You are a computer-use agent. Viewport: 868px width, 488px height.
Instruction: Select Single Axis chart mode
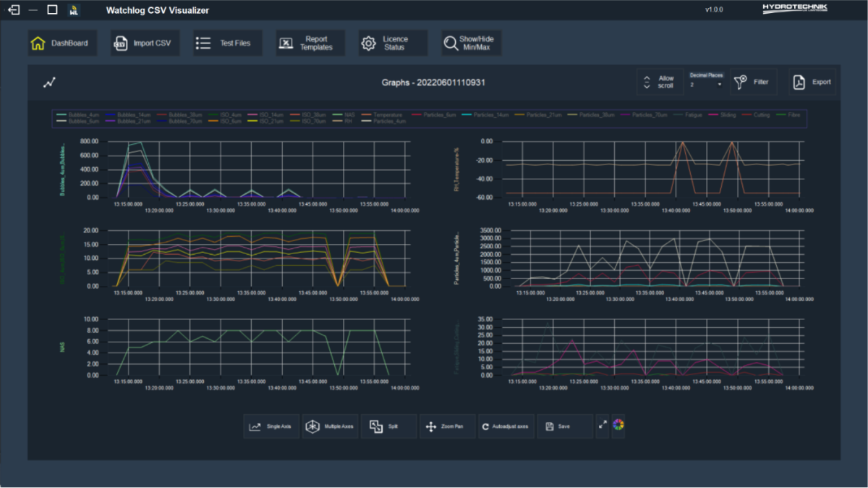pyautogui.click(x=271, y=426)
